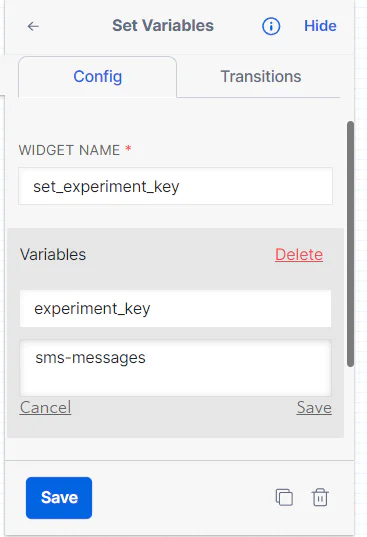Click the WIDGET NAME label
Viewport: 367px width, 537px height.
pos(69,150)
